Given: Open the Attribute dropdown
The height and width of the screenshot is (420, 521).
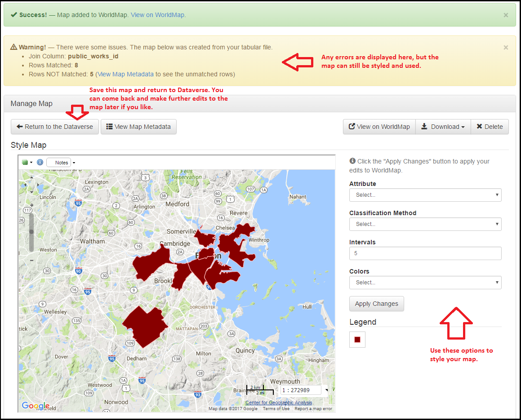Looking at the screenshot, I should [425, 195].
